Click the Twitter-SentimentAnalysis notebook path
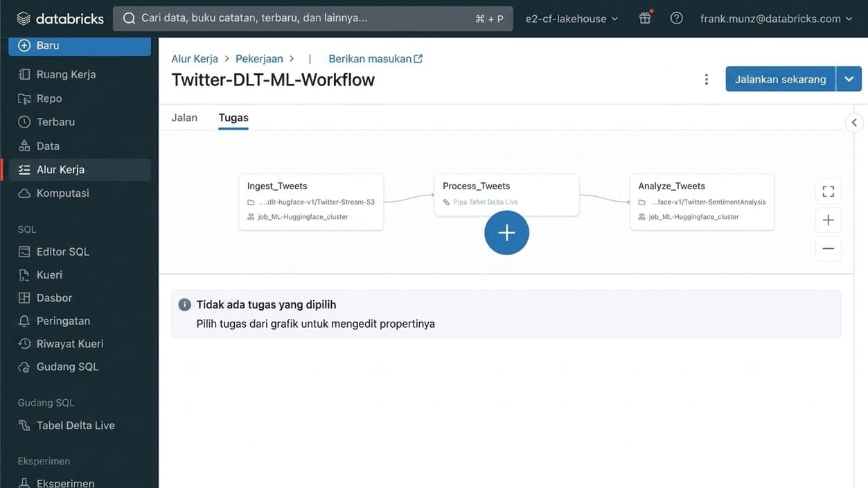Screen dimensions: 868x488 pyautogui.click(x=709, y=202)
